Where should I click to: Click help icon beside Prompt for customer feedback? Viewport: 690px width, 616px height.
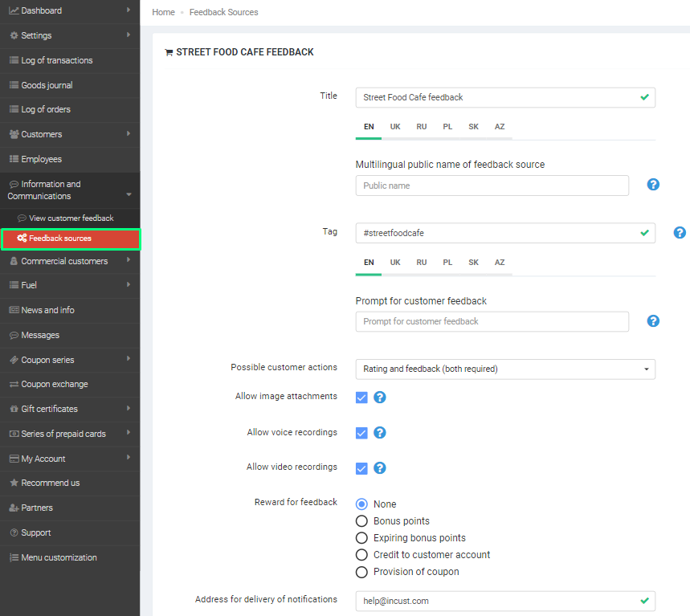pos(653,321)
